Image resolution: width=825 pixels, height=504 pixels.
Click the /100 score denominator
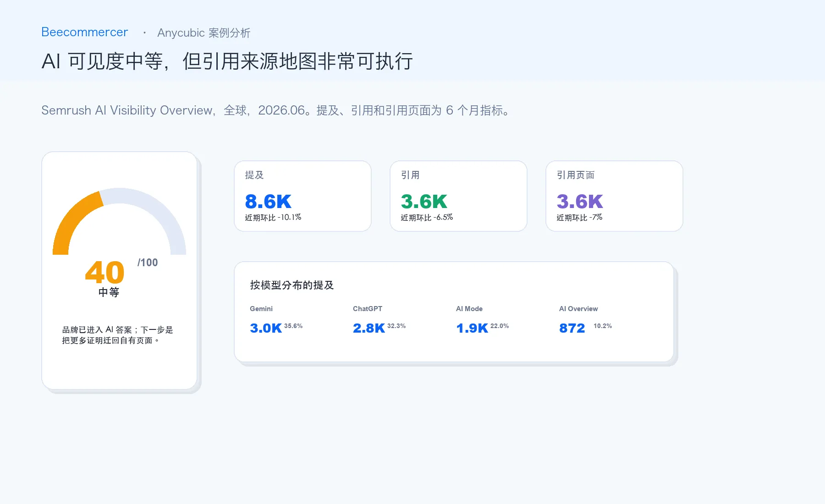[x=148, y=263]
